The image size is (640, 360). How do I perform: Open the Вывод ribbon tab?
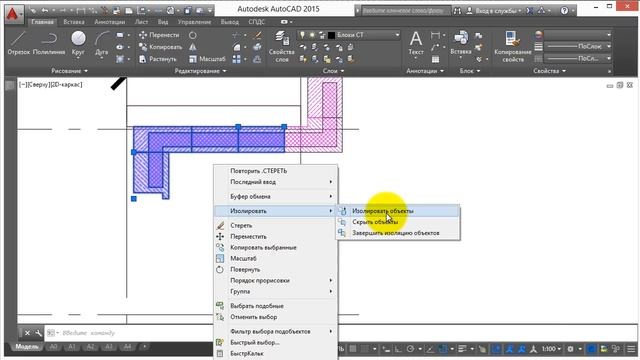point(230,22)
